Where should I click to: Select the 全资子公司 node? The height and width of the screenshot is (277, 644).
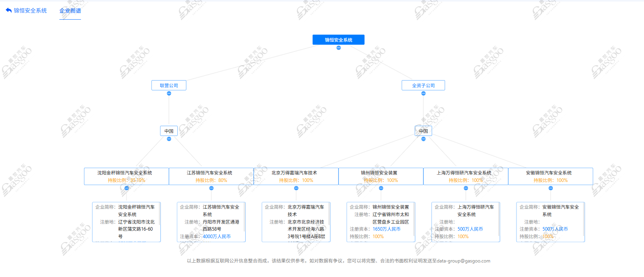coord(423,85)
